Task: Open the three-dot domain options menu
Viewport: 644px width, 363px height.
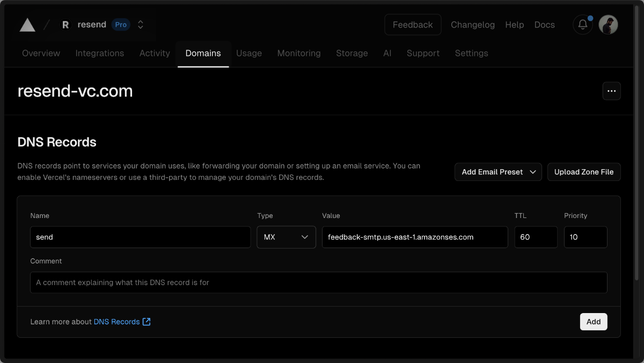Action: 611,91
